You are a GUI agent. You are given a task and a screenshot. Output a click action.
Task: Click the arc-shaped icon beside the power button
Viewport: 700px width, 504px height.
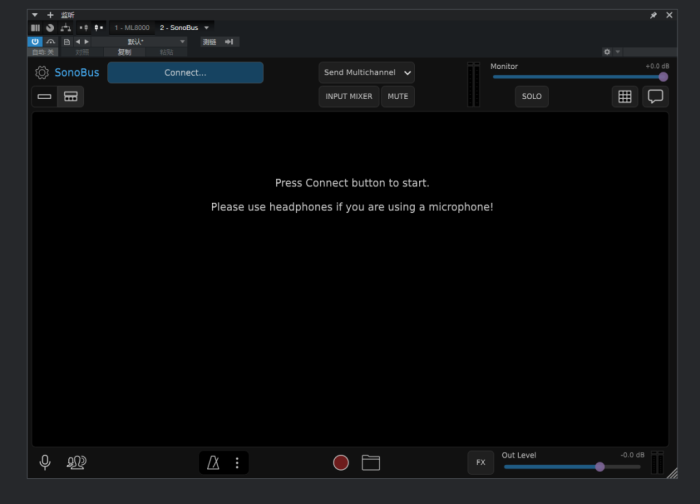pyautogui.click(x=50, y=42)
